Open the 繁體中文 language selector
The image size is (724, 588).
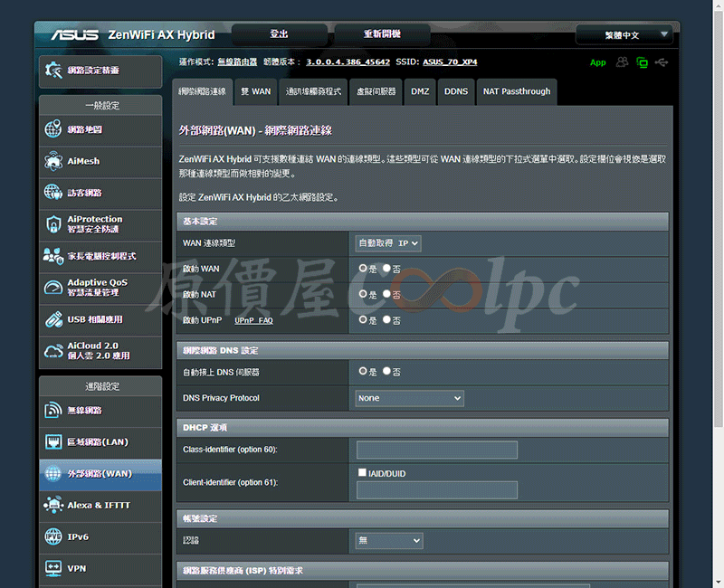[x=624, y=35]
